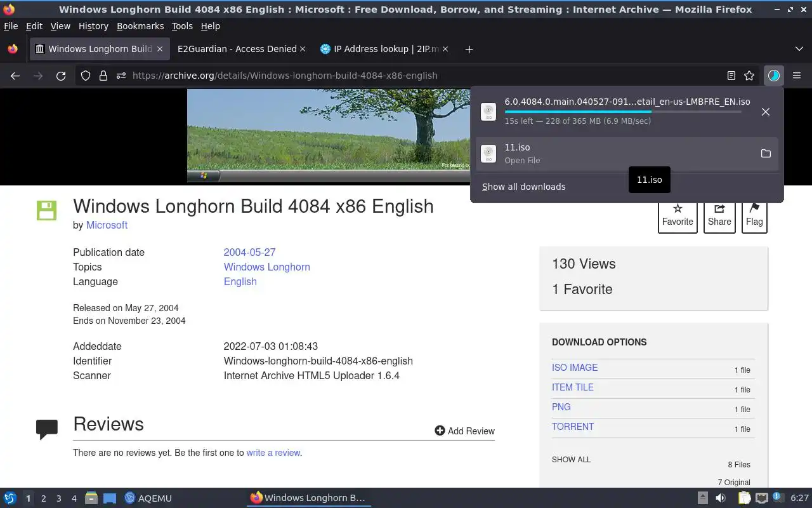Viewport: 812px width, 508px height.
Task: Open the History menu
Action: point(93,26)
